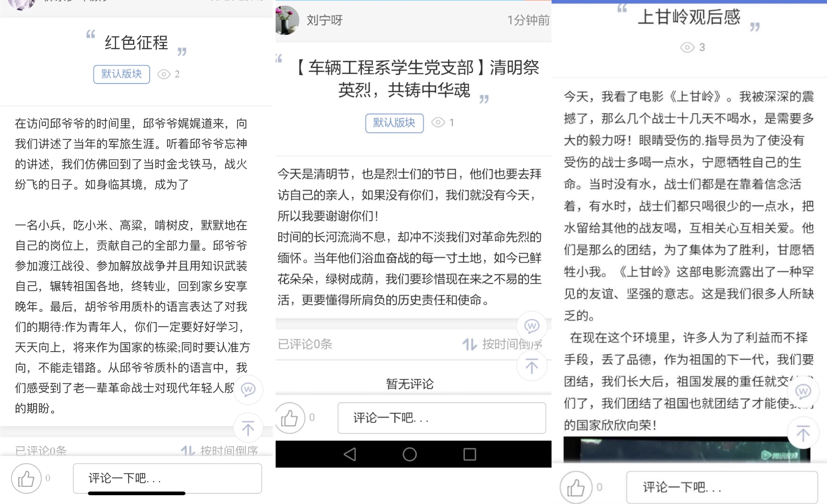Select 默认版块 tag under 清明祭英烈 title
827x504 pixels.
(x=394, y=123)
